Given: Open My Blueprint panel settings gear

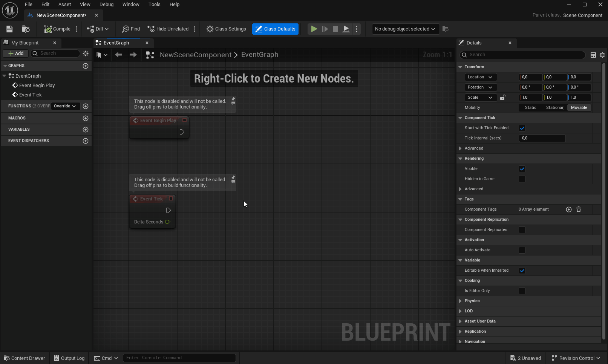Looking at the screenshot, I should (86, 54).
